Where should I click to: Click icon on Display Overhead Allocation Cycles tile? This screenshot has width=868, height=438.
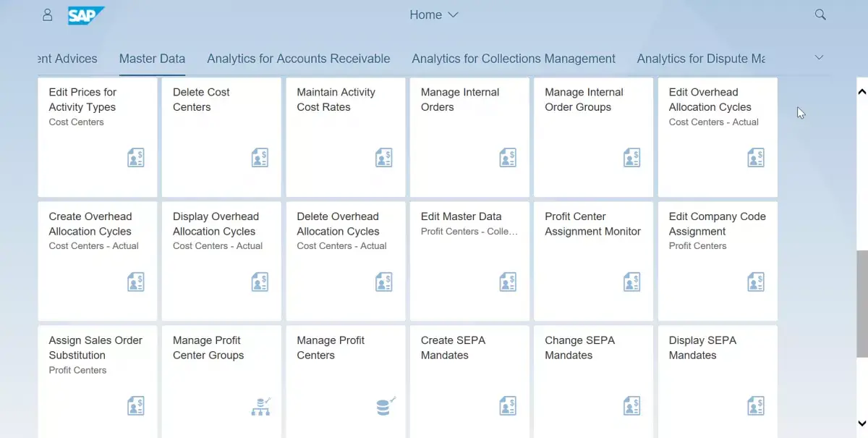coord(260,282)
